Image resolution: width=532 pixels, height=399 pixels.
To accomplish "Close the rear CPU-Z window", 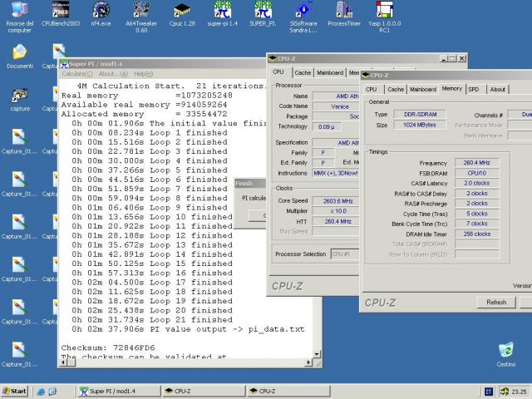I will coord(462,59).
